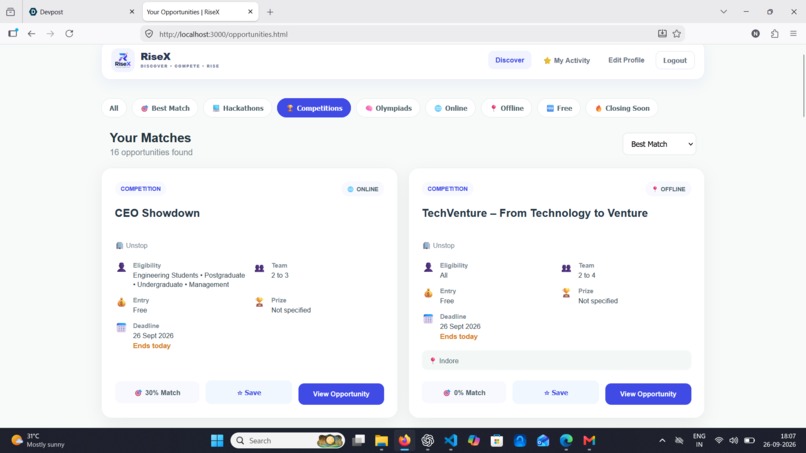
Task: Click the TechVenture card title
Action: tap(535, 213)
